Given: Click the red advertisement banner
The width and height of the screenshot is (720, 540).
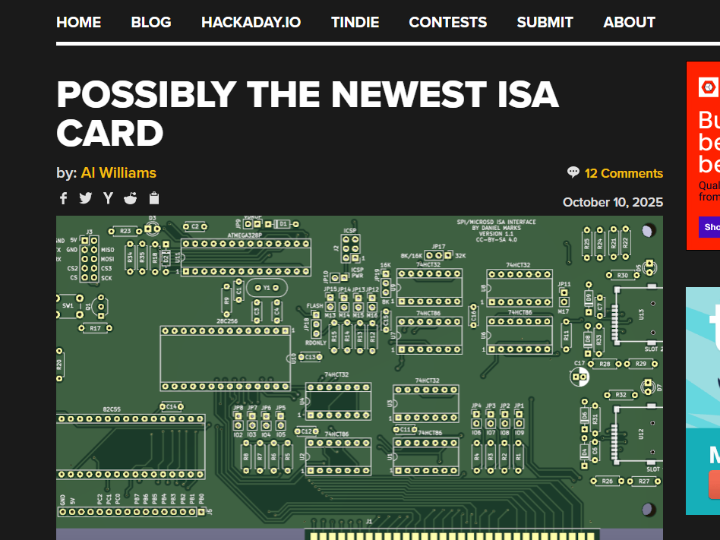Looking at the screenshot, I should 703,155.
